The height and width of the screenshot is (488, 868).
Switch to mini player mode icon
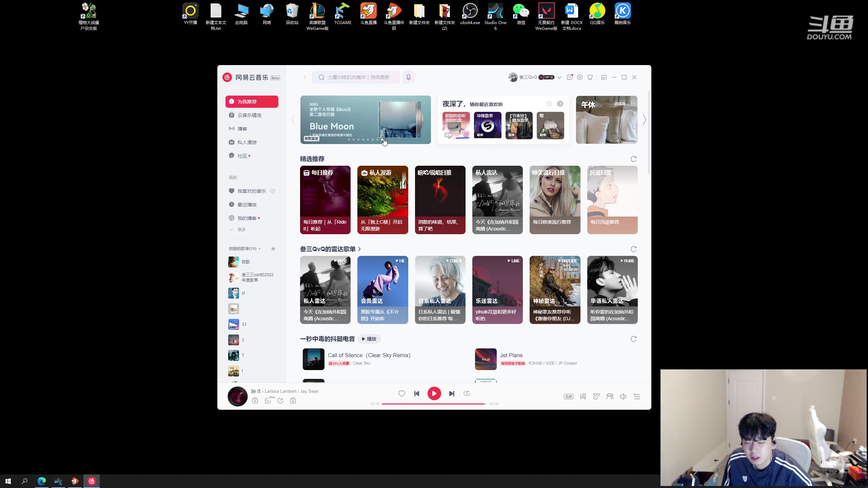point(604,77)
